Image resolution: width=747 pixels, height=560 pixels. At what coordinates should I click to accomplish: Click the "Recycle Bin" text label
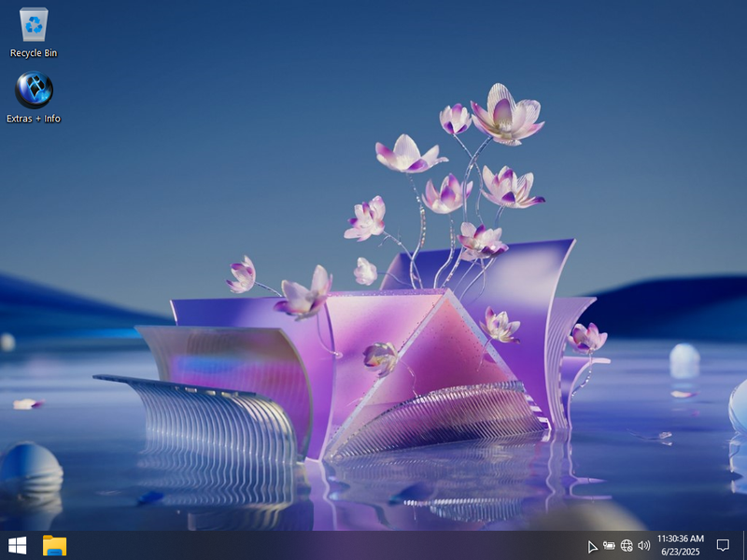point(34,53)
